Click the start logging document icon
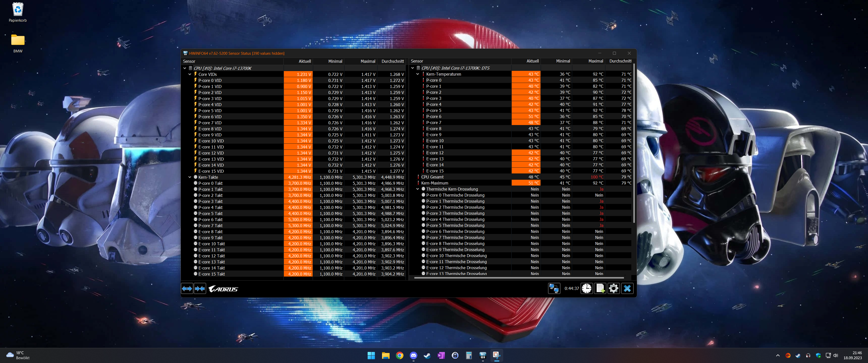The height and width of the screenshot is (363, 868). point(600,289)
